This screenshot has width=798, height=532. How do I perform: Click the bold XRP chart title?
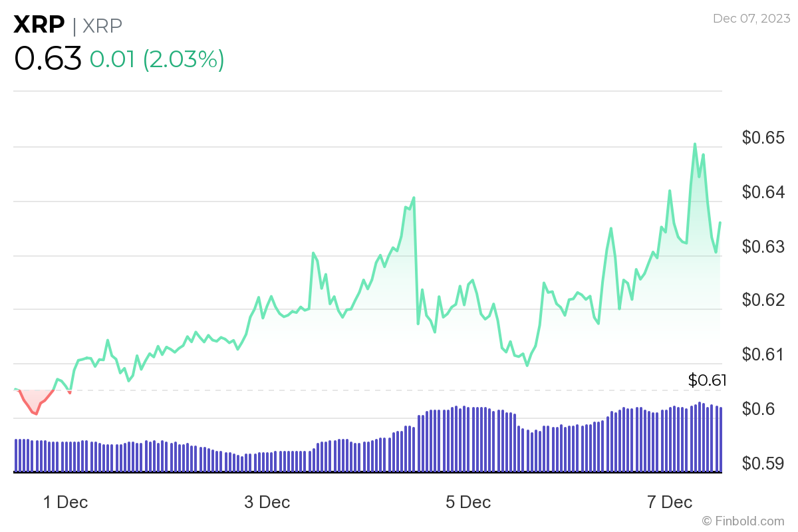tap(39, 25)
